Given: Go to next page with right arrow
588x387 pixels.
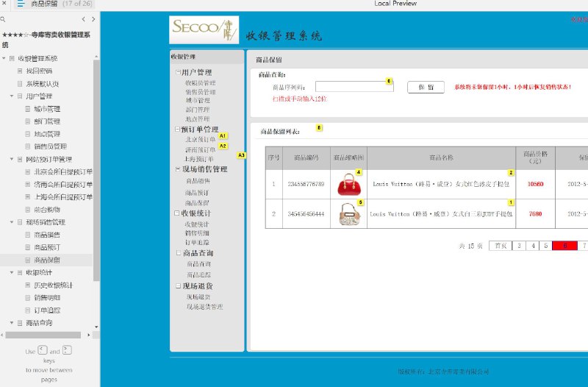Looking at the screenshot, I should [x=93, y=19].
